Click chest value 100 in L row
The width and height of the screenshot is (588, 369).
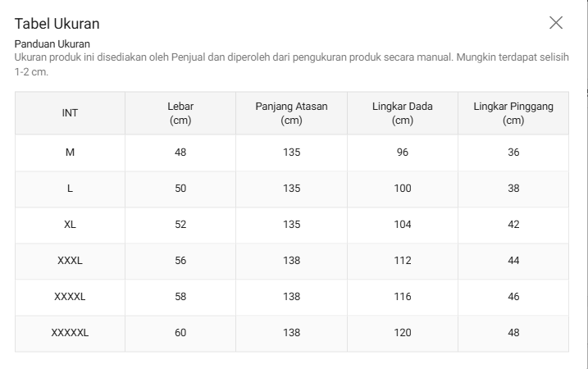pos(403,189)
